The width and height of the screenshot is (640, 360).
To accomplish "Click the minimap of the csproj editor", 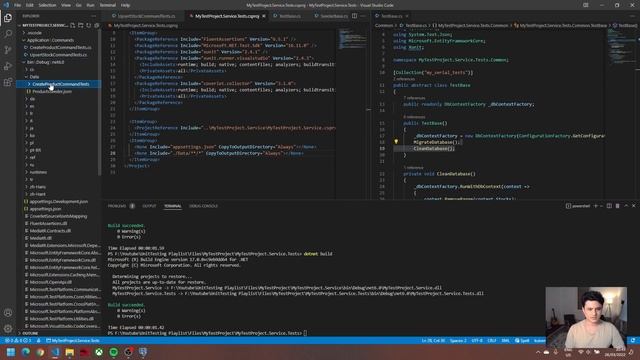I will click(x=352, y=41).
